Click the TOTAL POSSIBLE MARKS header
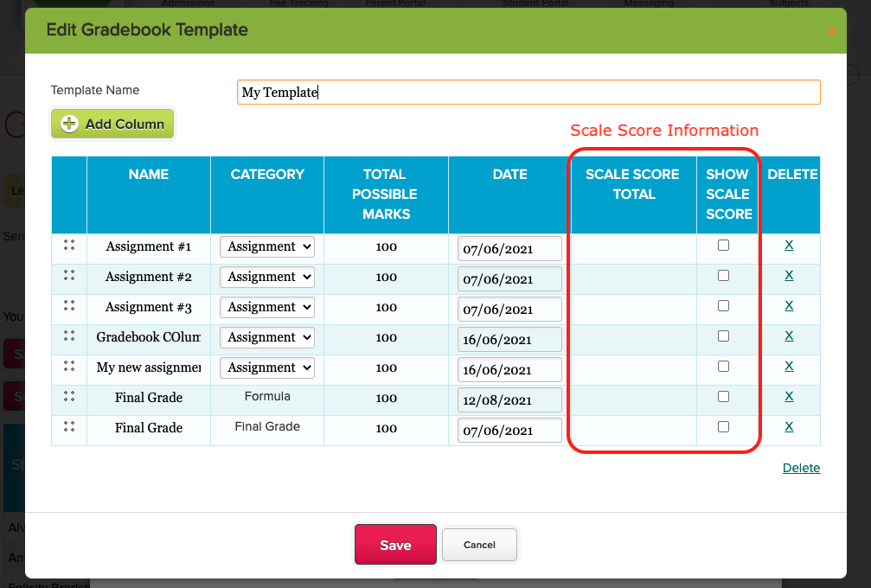871x588 pixels. (386, 195)
